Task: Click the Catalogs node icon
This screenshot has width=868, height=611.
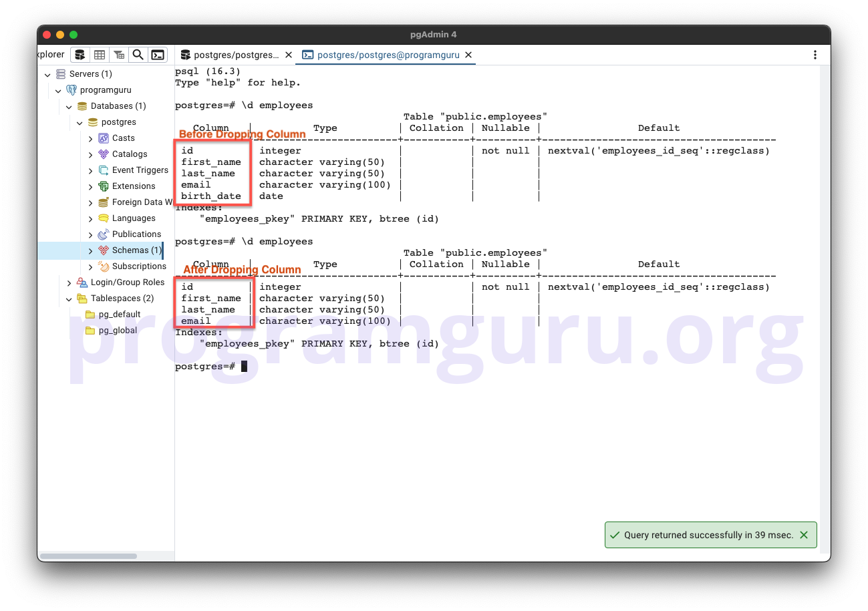Action: tap(104, 154)
